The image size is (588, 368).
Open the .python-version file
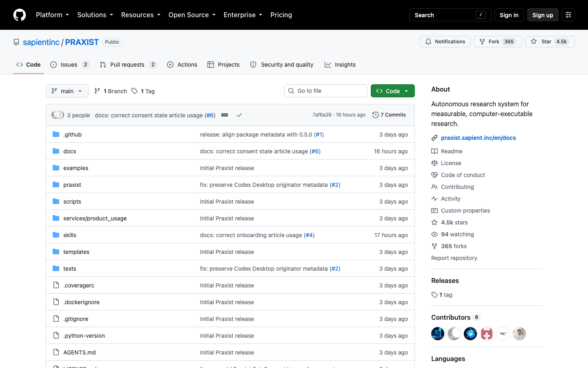84,336
